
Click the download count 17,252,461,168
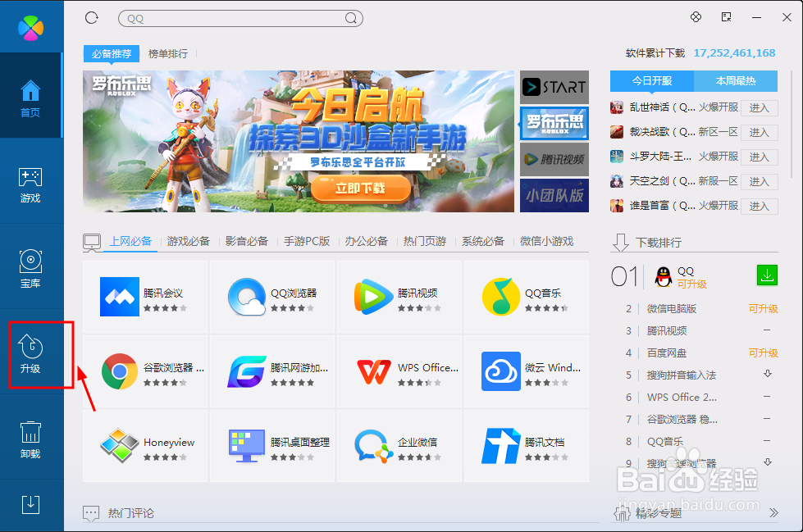point(734,52)
